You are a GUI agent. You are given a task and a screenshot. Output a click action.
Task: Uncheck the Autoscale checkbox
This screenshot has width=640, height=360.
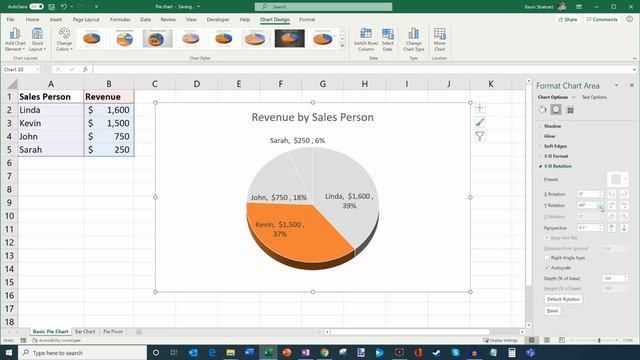(547, 268)
